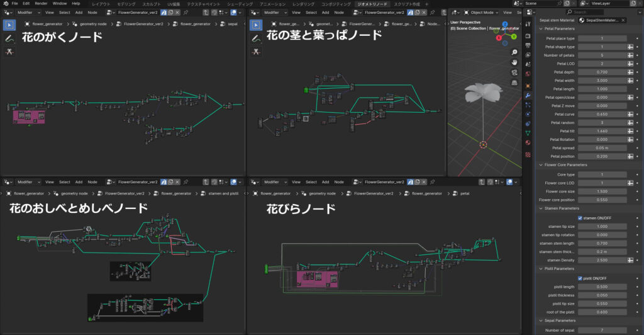Open the World properties tab
The image size is (644, 335).
point(528,74)
